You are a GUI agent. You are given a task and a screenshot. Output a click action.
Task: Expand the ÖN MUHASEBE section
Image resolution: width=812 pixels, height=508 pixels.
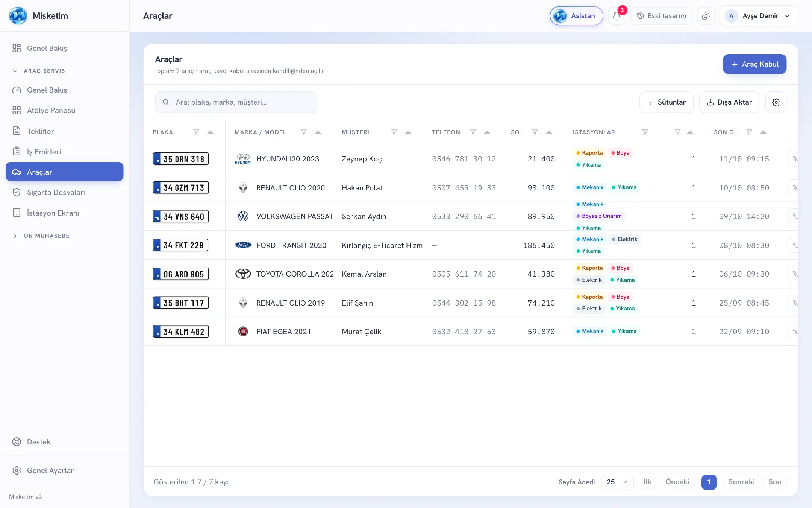tap(41, 236)
